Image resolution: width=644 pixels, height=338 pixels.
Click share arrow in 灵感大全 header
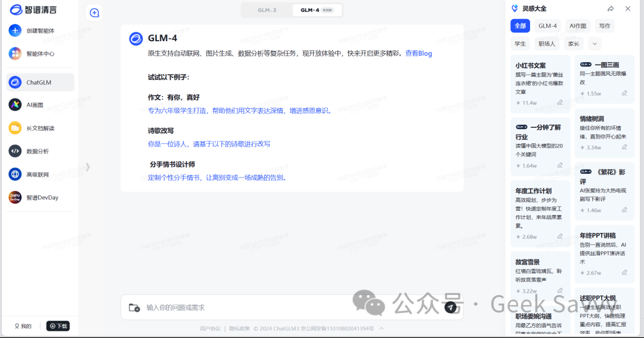[x=611, y=8]
